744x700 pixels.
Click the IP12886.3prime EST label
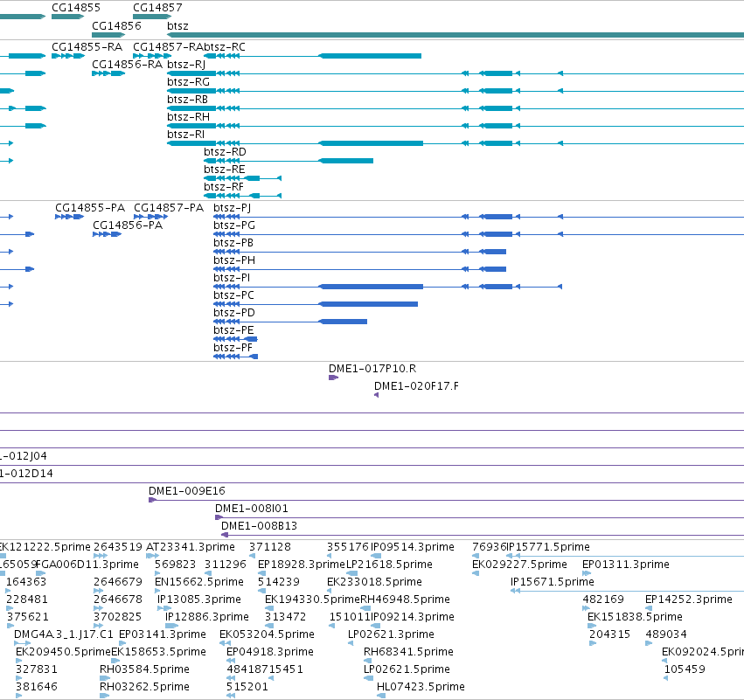point(207,617)
